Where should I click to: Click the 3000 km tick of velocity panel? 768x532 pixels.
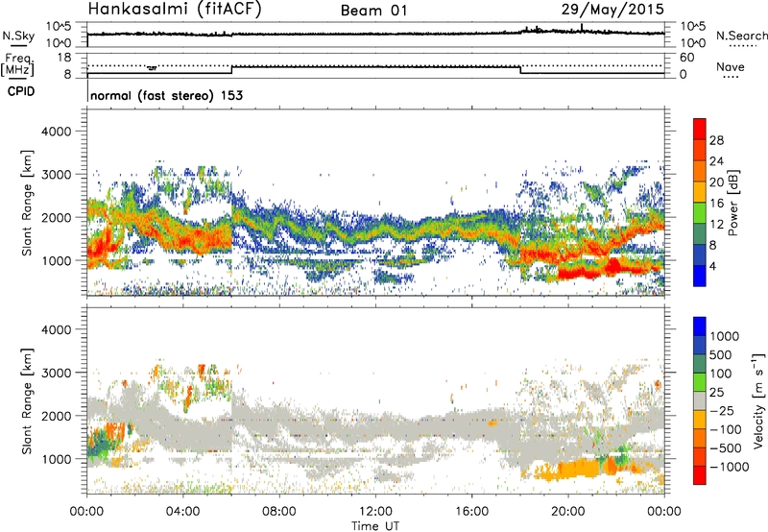(57, 373)
